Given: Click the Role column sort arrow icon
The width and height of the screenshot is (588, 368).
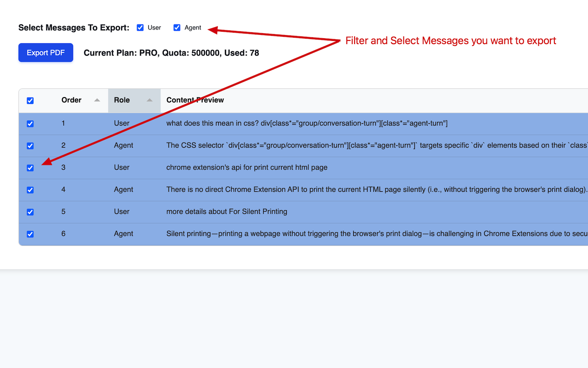Looking at the screenshot, I should (x=149, y=100).
